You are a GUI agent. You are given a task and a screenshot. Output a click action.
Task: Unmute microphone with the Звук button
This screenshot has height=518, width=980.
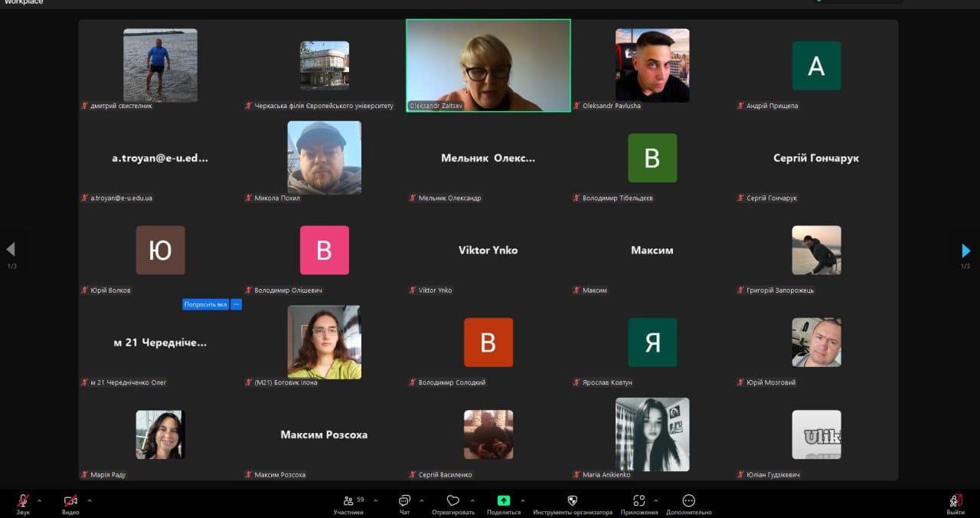23,501
